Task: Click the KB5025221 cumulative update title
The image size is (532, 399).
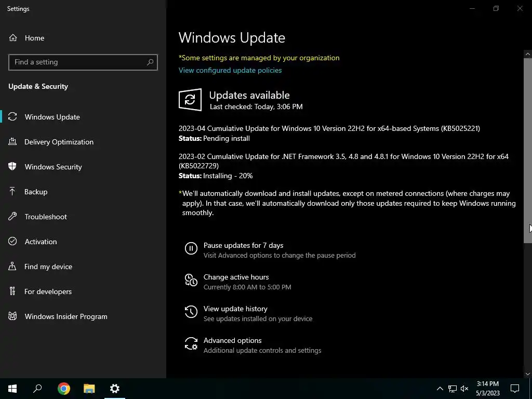Action: (x=329, y=128)
